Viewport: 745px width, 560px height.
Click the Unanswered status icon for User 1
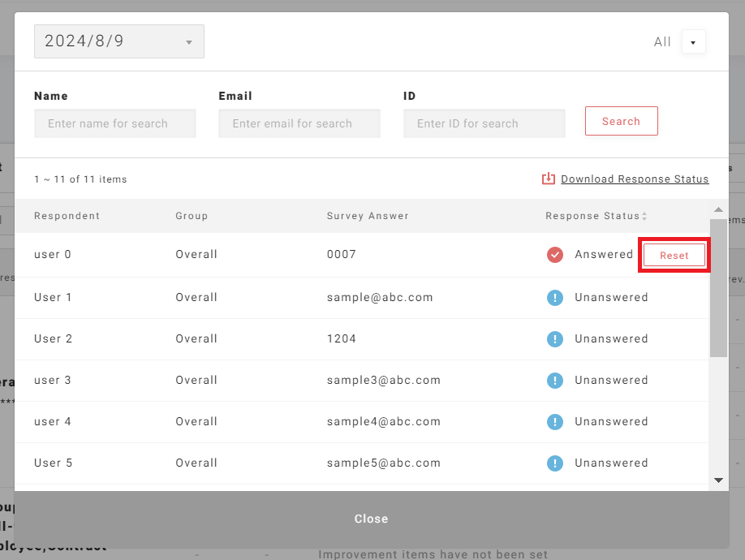[x=555, y=298]
